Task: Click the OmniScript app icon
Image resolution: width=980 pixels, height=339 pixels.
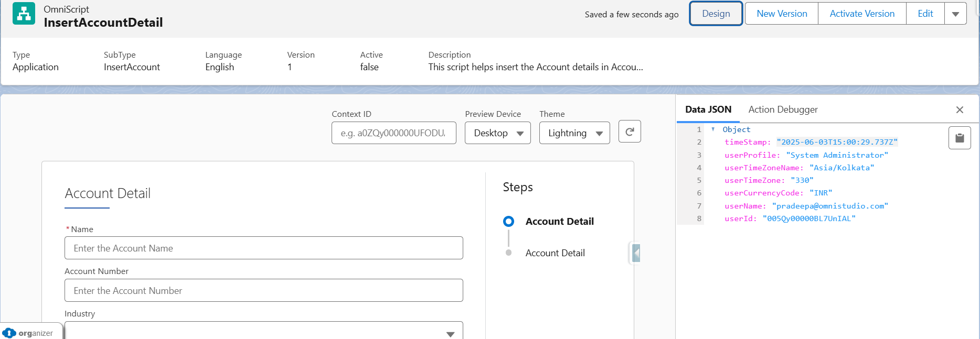Action: coord(24,14)
